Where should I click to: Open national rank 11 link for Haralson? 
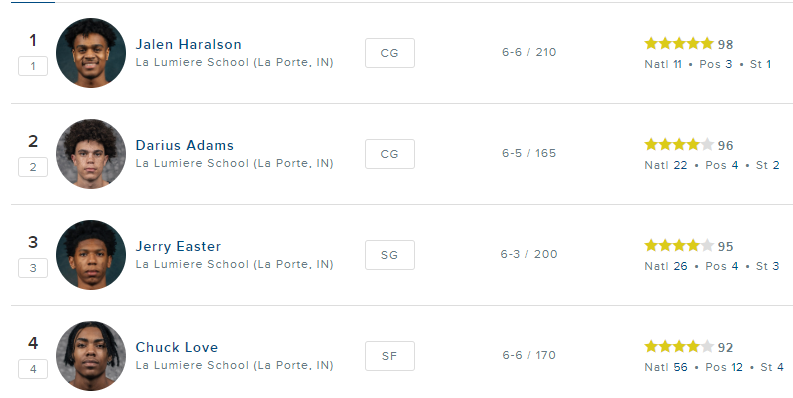coord(677,64)
